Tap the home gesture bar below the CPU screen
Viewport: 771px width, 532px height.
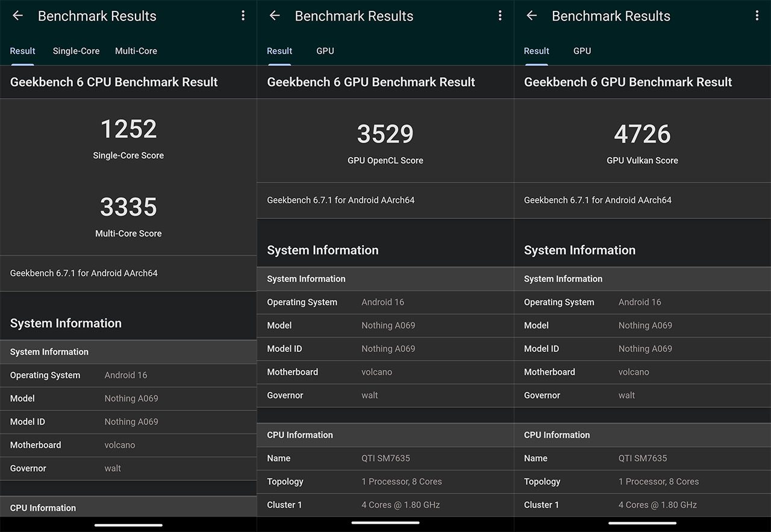(x=128, y=525)
